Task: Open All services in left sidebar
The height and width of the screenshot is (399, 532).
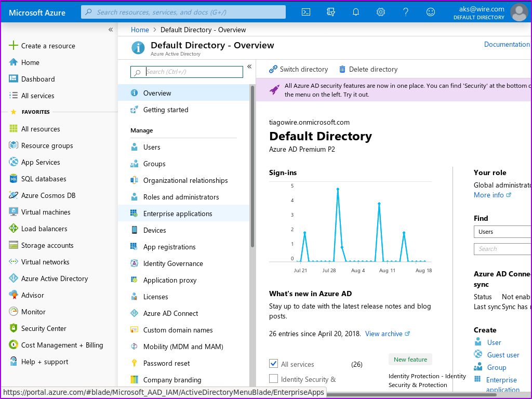Action: tap(37, 96)
